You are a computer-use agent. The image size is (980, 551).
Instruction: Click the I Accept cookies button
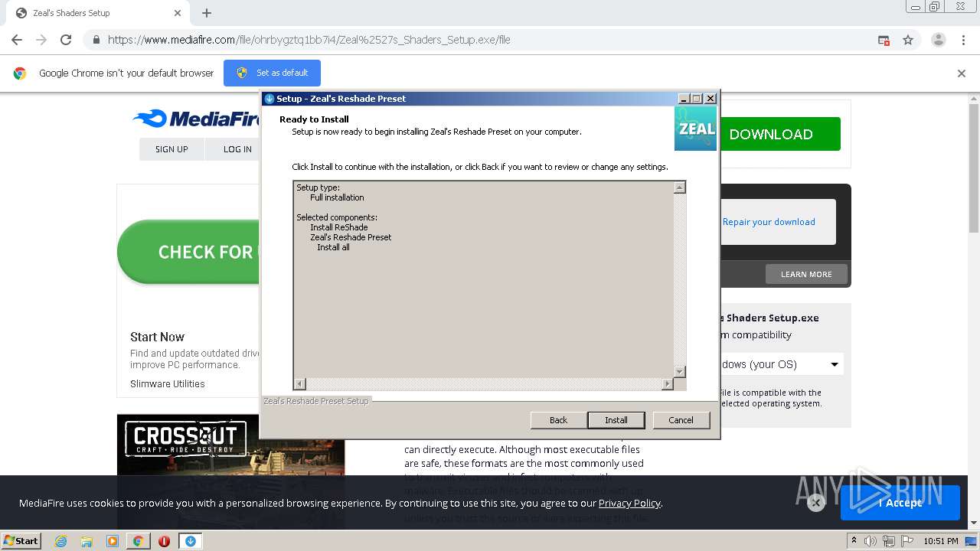(900, 503)
